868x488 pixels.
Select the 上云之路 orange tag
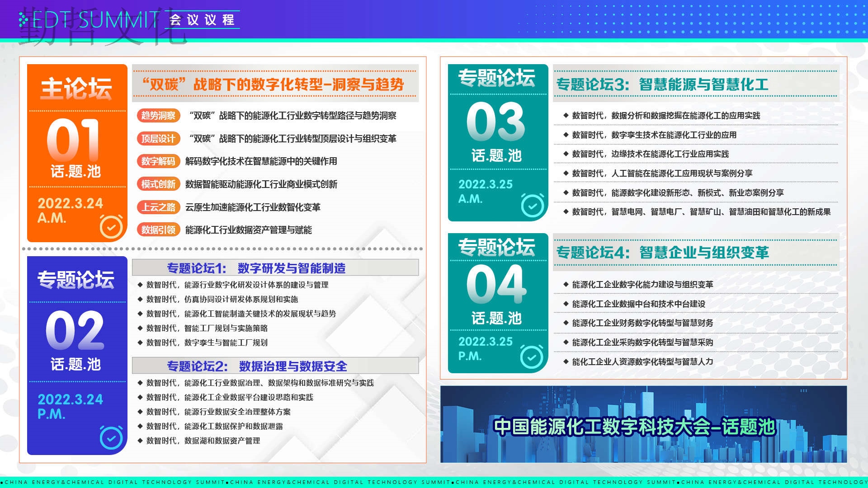[158, 207]
